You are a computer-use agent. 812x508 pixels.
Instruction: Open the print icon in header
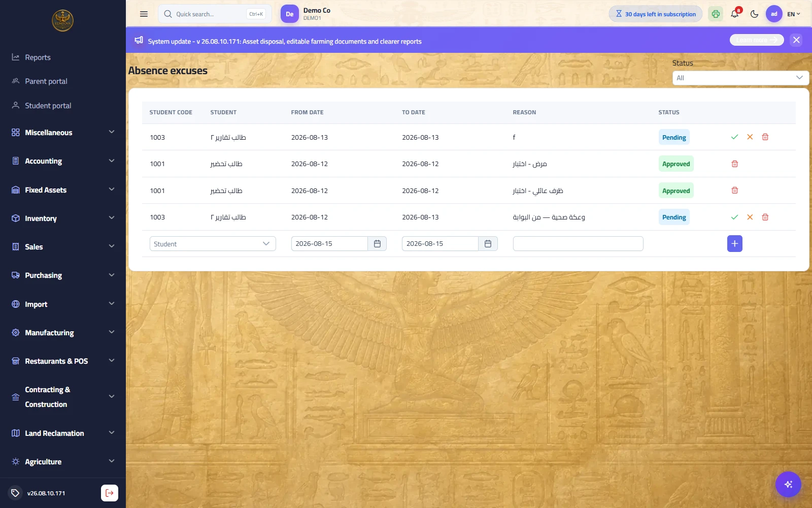click(x=716, y=14)
